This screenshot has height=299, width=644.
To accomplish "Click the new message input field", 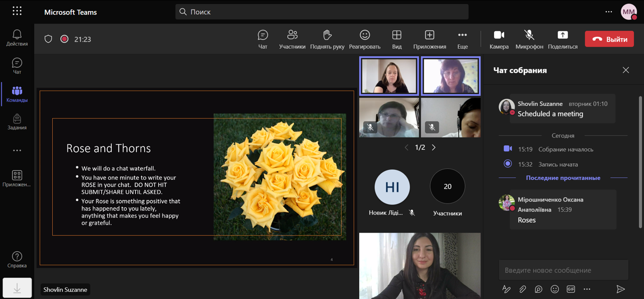I will [563, 270].
